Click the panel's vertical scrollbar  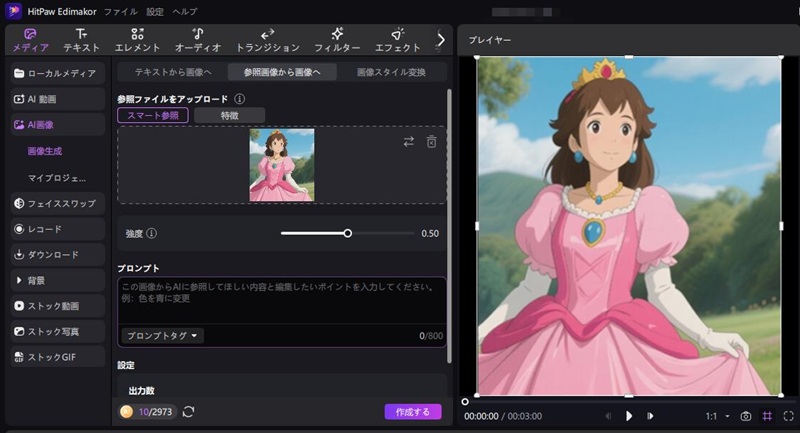click(449, 226)
